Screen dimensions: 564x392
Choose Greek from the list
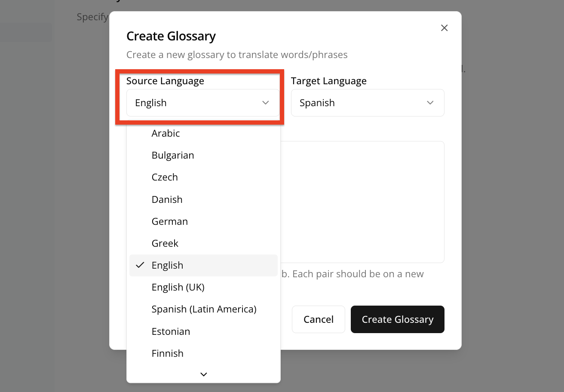click(165, 243)
